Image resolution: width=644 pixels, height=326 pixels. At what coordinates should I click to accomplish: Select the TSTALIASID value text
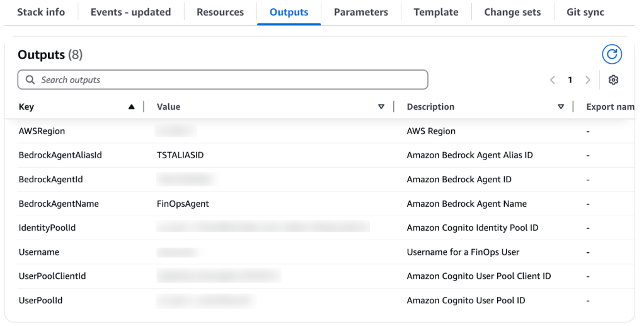180,155
